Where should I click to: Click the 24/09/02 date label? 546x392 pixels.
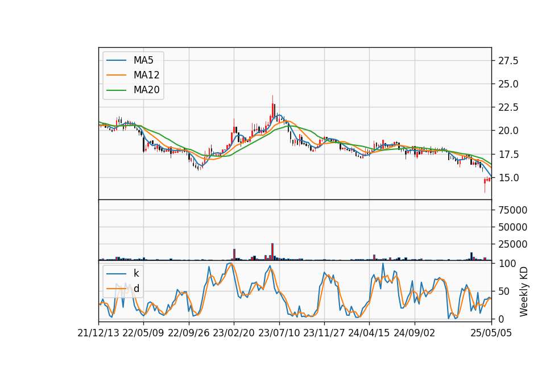415,333
